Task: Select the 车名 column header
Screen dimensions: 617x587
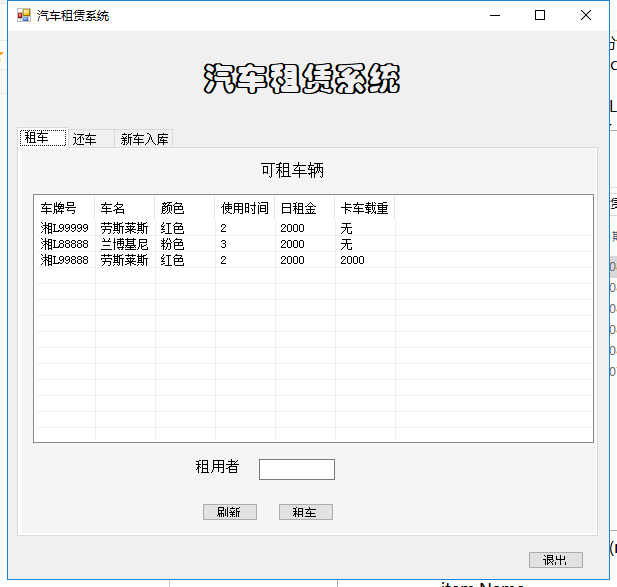Action: [125, 208]
